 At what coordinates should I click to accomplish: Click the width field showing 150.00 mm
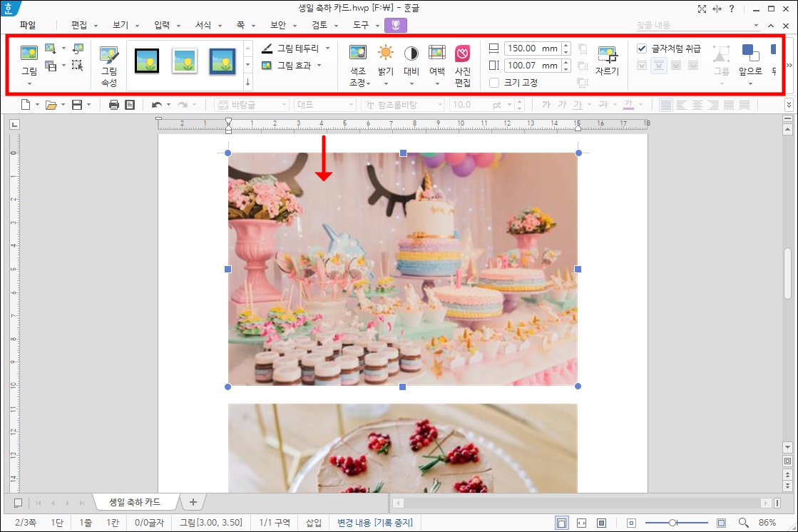532,48
